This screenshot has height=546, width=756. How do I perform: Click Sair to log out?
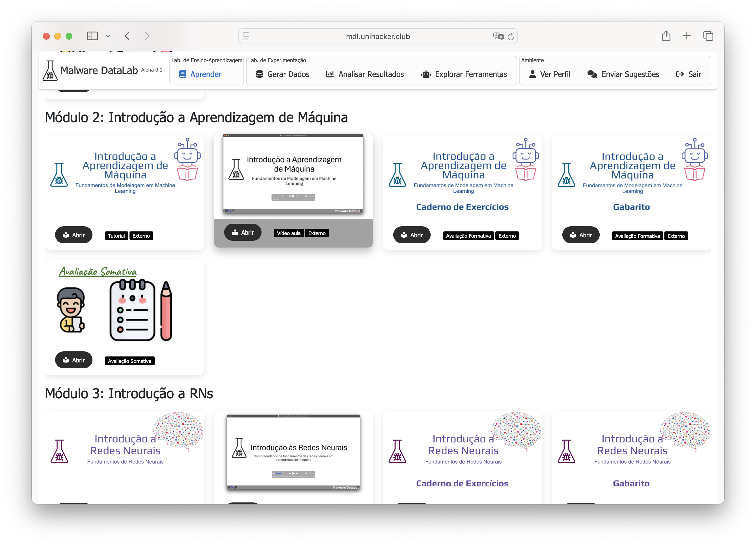coord(688,74)
